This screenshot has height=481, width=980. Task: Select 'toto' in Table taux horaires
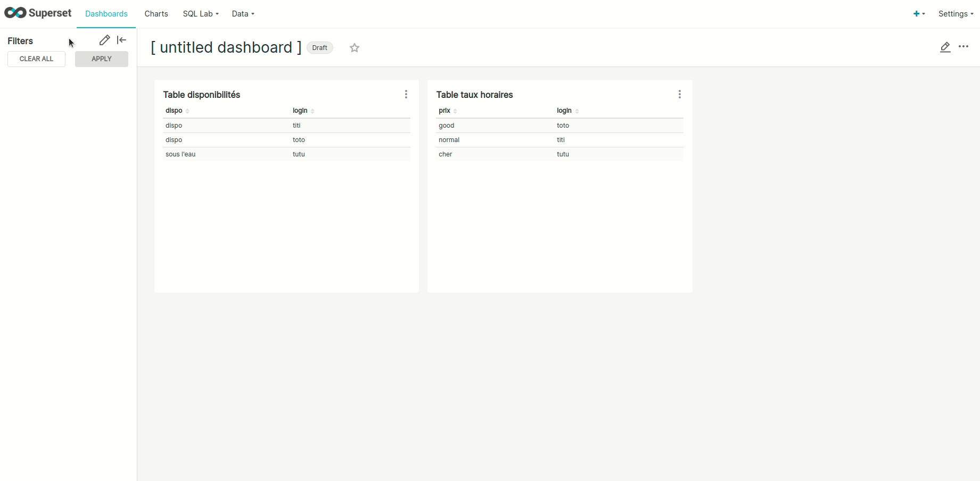pos(563,126)
